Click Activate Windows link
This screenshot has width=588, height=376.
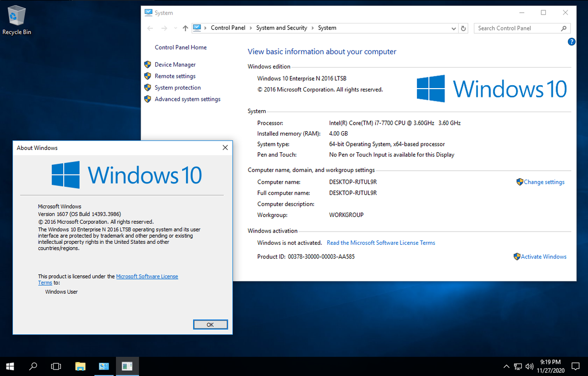click(543, 257)
